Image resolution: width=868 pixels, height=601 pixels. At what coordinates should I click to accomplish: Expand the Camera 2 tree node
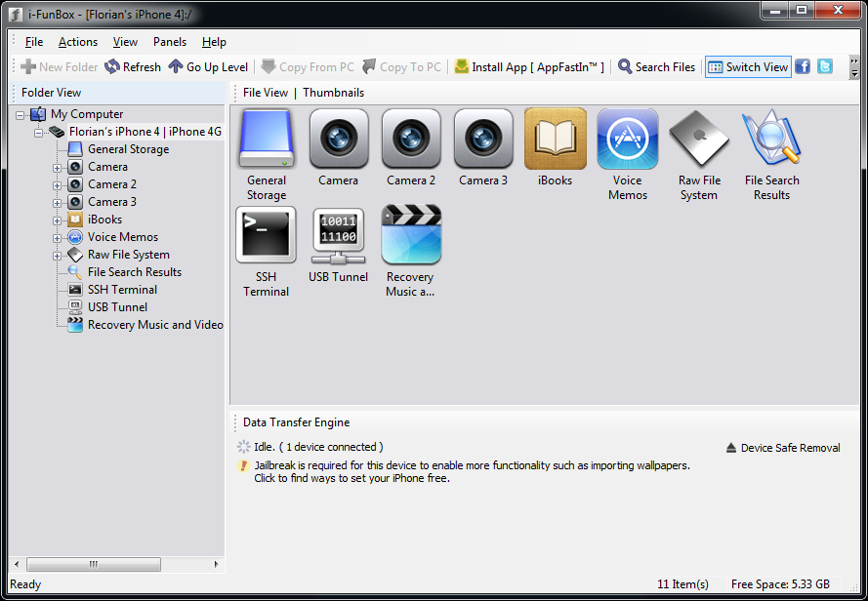[x=58, y=184]
